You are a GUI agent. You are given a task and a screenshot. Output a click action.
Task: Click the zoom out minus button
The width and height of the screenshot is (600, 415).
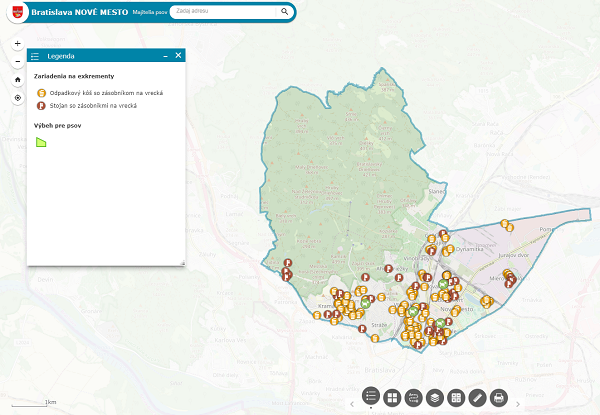click(18, 61)
